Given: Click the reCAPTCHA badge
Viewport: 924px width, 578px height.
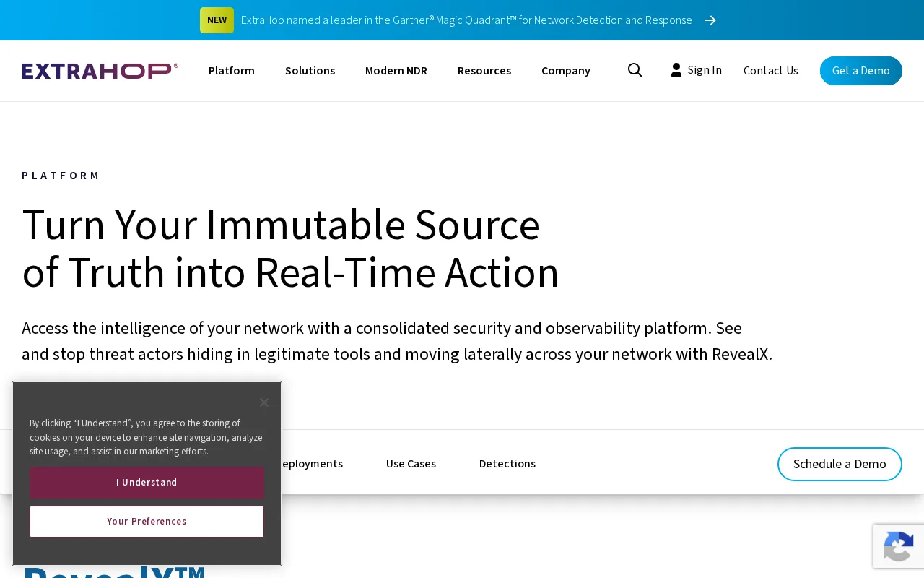Looking at the screenshot, I should [x=899, y=546].
